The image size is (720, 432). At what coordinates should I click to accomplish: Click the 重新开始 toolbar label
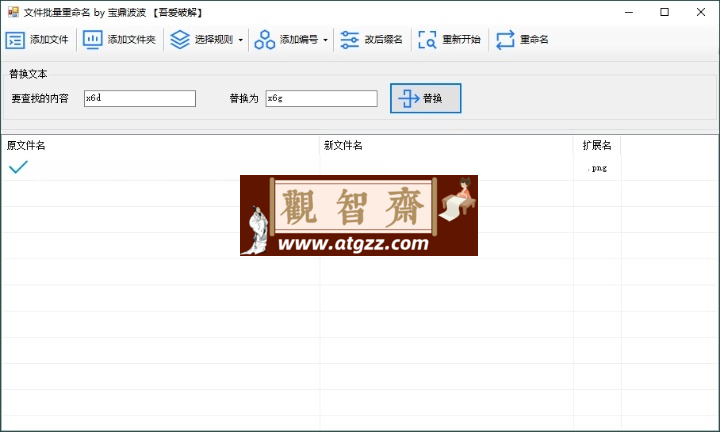click(461, 39)
